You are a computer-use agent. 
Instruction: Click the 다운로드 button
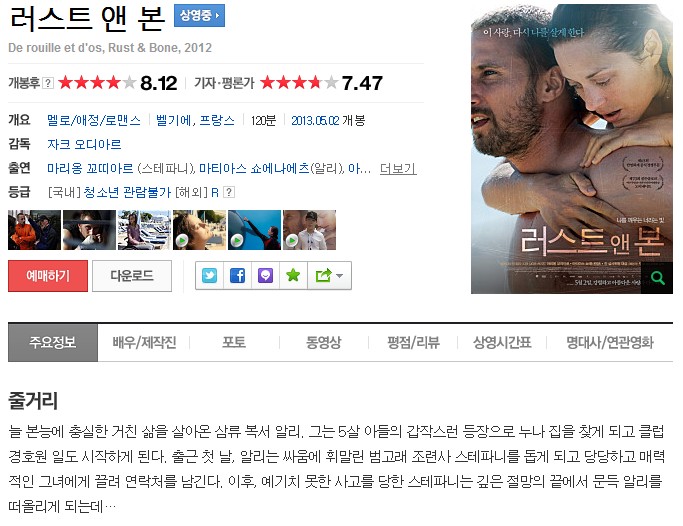point(132,276)
